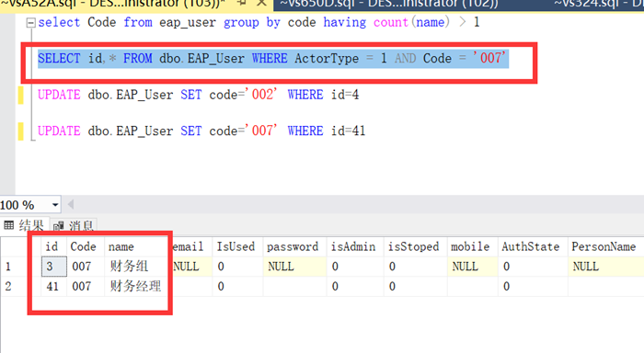Viewport: 644px width, 353px height.
Task: Click the PersonName column header
Action: point(605,246)
